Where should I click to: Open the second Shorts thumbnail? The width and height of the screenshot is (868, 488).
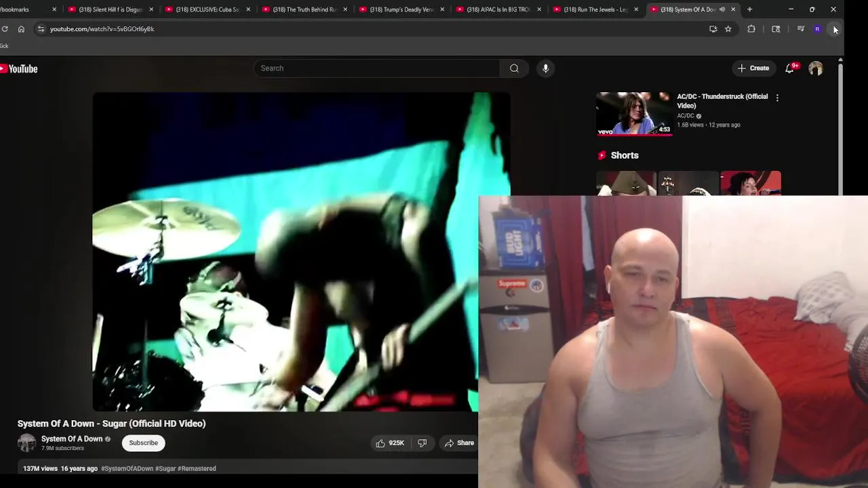pos(688,183)
